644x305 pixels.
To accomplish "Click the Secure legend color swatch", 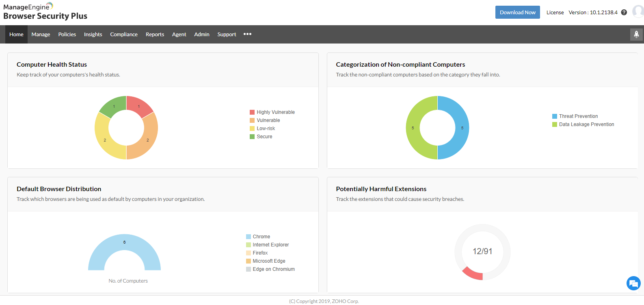I will pyautogui.click(x=252, y=137).
